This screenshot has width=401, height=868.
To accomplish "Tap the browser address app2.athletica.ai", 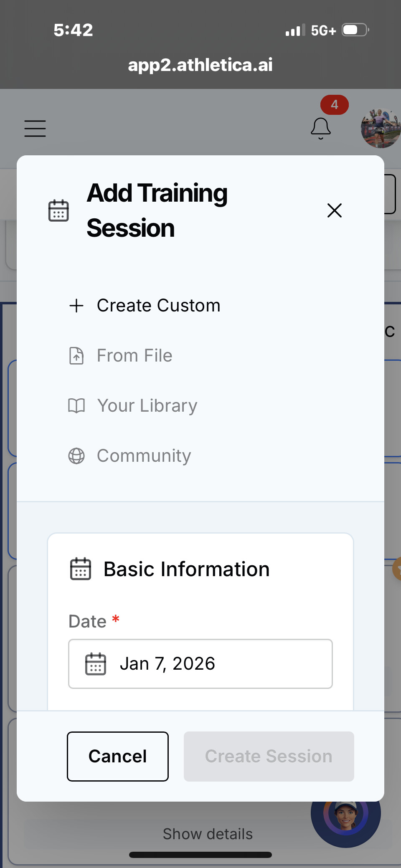I will click(x=200, y=65).
